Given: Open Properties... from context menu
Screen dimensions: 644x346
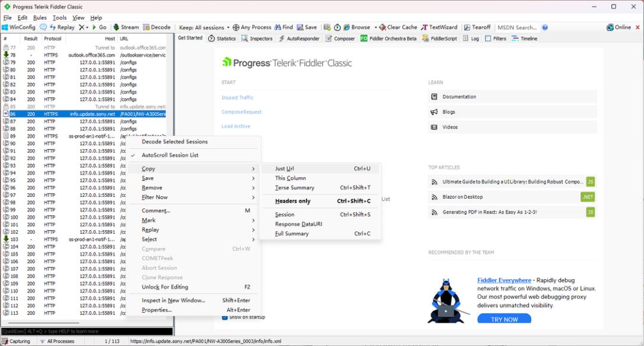Looking at the screenshot, I should click(x=194, y=310).
